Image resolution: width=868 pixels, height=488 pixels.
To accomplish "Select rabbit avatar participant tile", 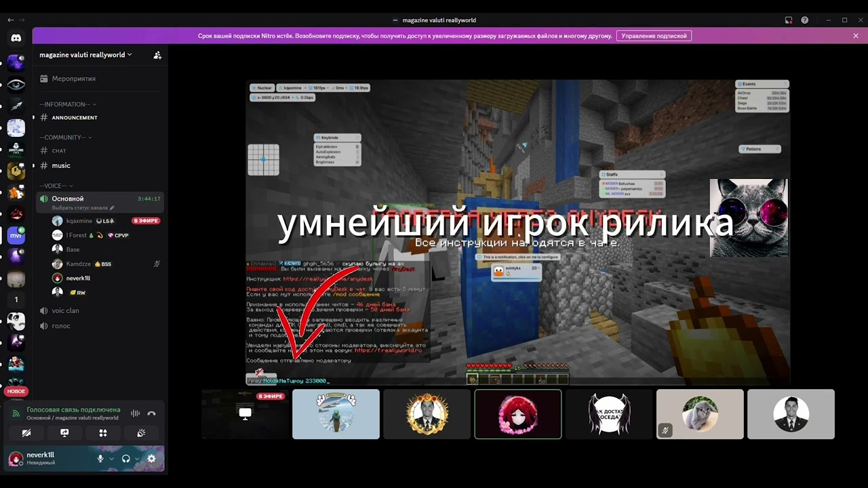I will (x=700, y=414).
